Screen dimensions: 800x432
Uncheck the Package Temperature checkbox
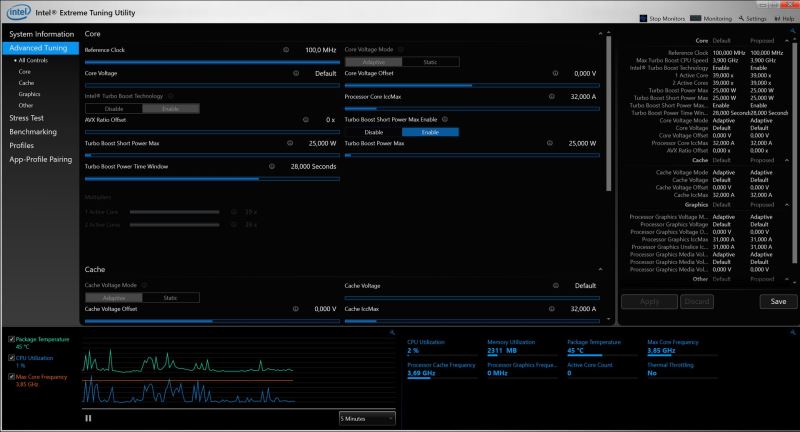[x=11, y=341]
